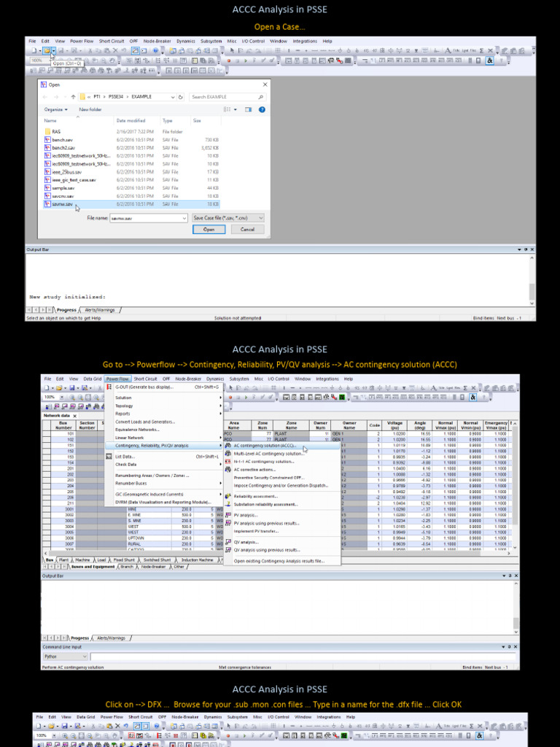Switch to Alerts/Warnings tab under New study initialized
The height and width of the screenshot is (747, 560).
99,309
